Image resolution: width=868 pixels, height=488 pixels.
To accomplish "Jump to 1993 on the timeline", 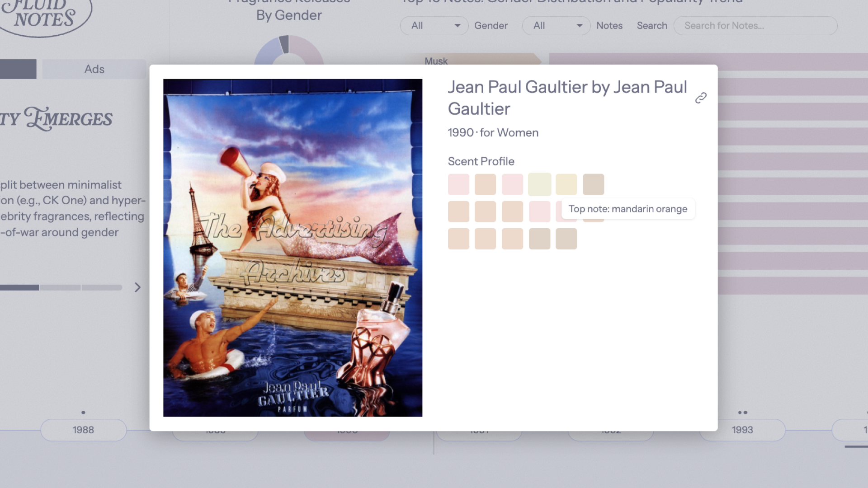I will click(x=742, y=430).
